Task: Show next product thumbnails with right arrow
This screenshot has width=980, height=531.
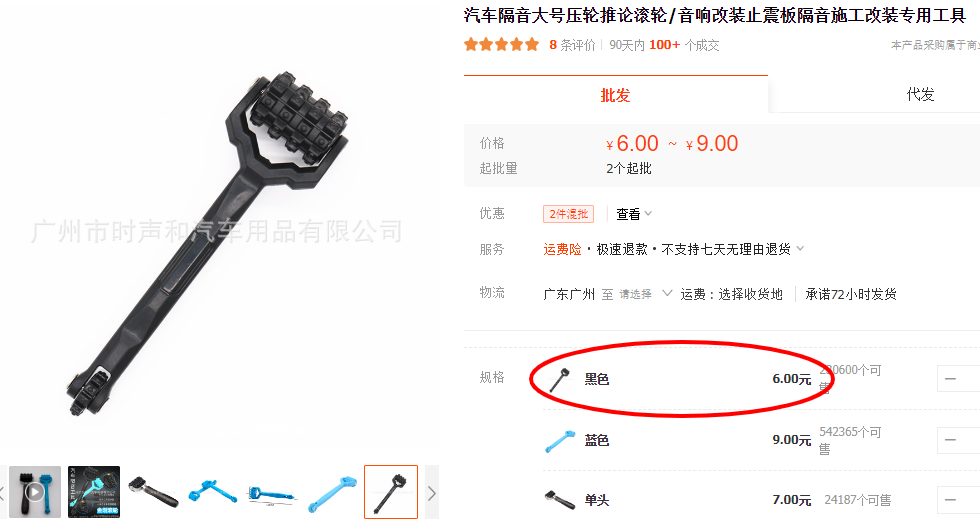Action: click(x=432, y=493)
